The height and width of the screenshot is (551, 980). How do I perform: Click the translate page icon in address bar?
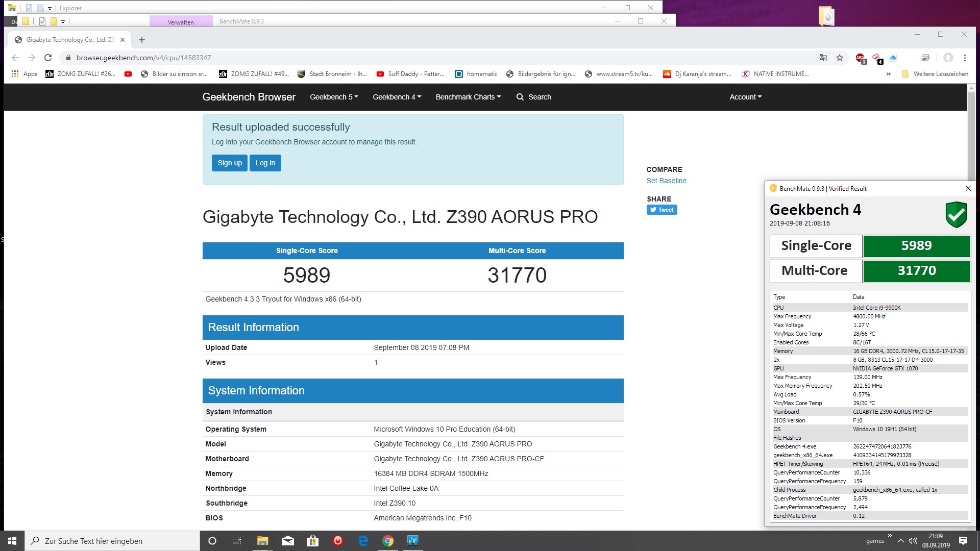(x=823, y=58)
